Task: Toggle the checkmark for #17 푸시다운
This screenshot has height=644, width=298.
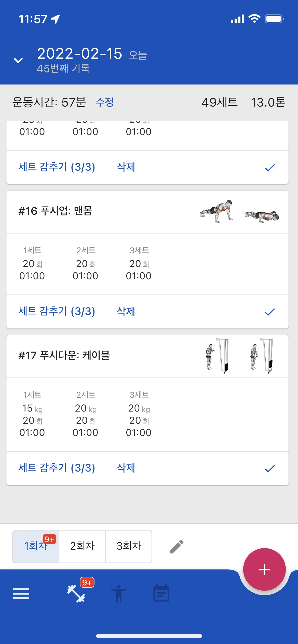Action: point(270,469)
